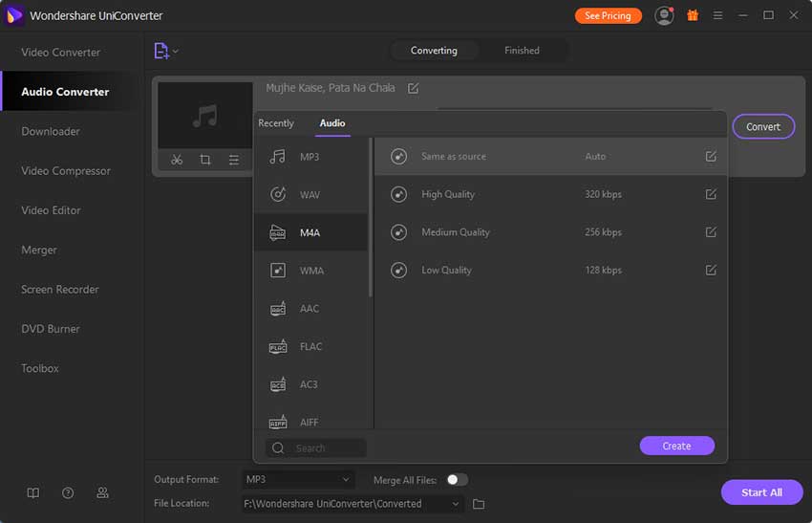The width and height of the screenshot is (812, 523).
Task: Select the Low Quality 128 kbps preset
Action: 550,270
